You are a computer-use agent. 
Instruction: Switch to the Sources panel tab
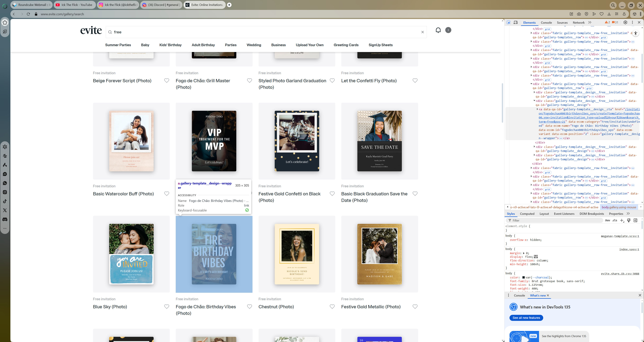[562, 22]
